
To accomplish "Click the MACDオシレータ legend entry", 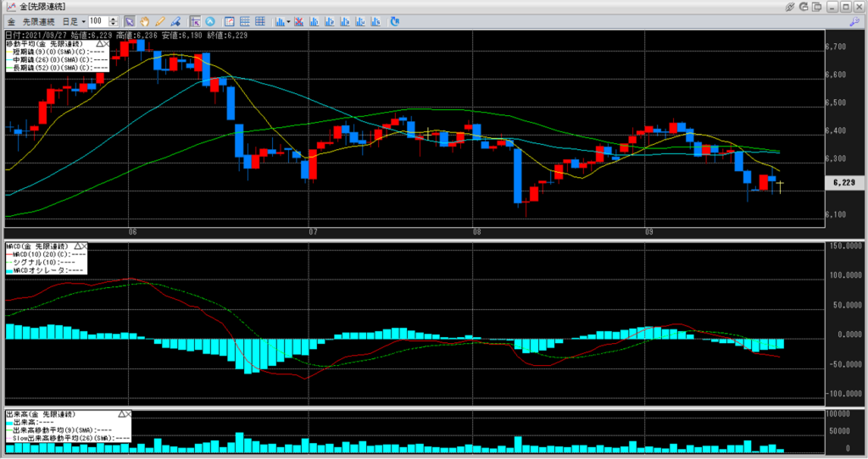I will (46, 270).
